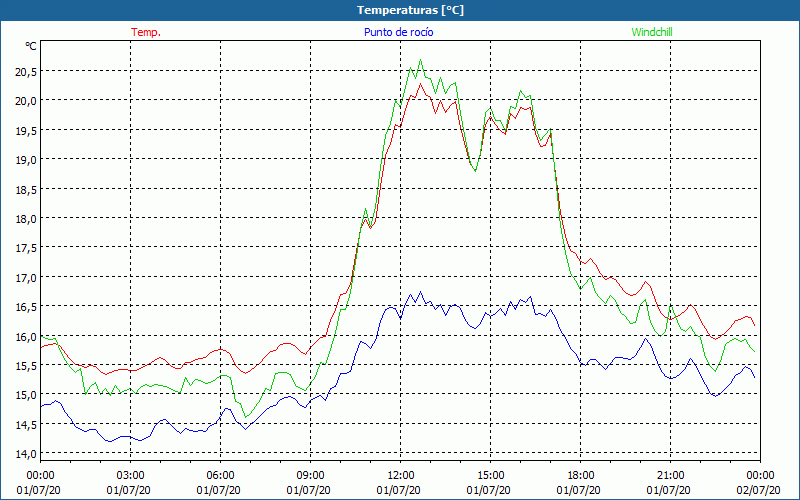The height and width of the screenshot is (500, 800).
Task: Click the '12:00' time axis label
Action: coord(401,476)
